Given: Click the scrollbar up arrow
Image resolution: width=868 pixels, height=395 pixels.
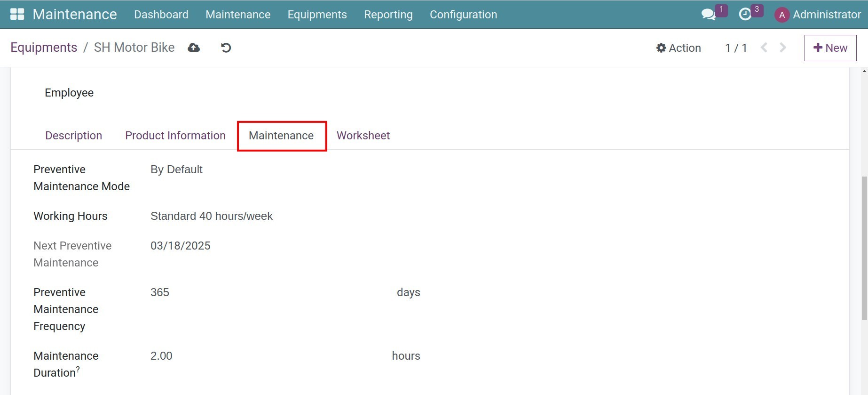Looking at the screenshot, I should click(864, 71).
